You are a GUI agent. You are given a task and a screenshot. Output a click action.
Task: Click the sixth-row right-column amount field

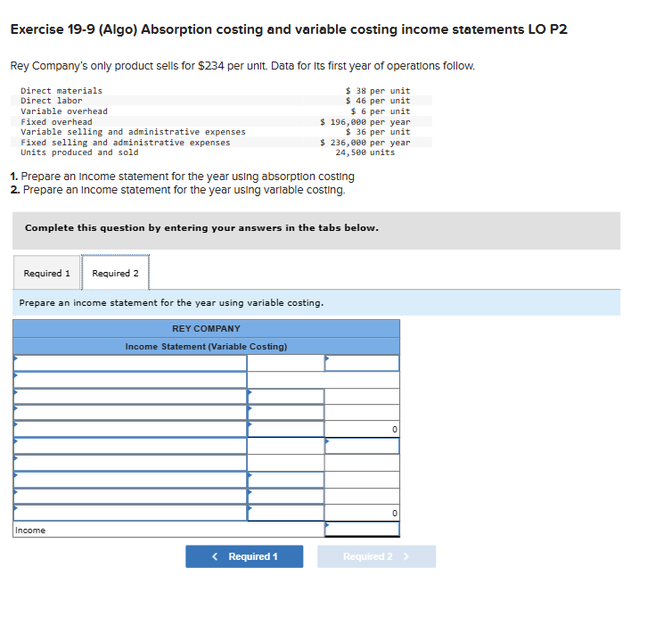(362, 446)
